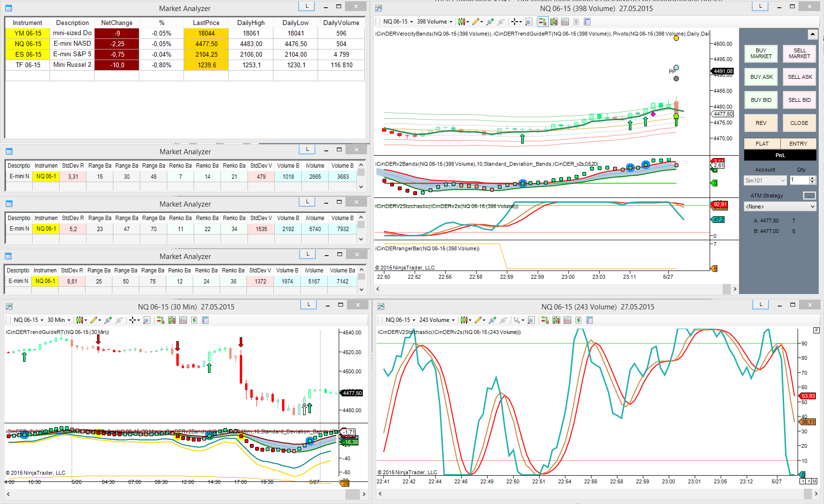Expand the 30 Min interval dropdown
Screen dimensions: 824x504
tap(59, 320)
